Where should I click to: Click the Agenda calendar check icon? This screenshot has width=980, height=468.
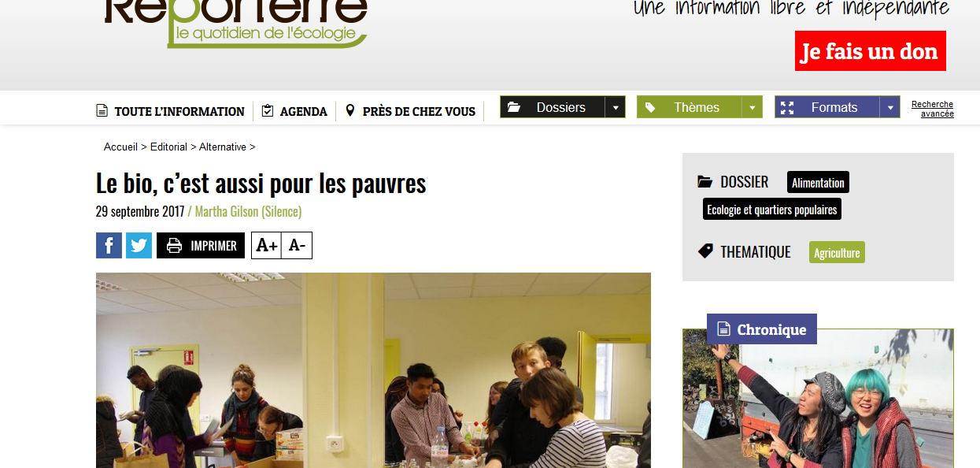click(x=268, y=110)
